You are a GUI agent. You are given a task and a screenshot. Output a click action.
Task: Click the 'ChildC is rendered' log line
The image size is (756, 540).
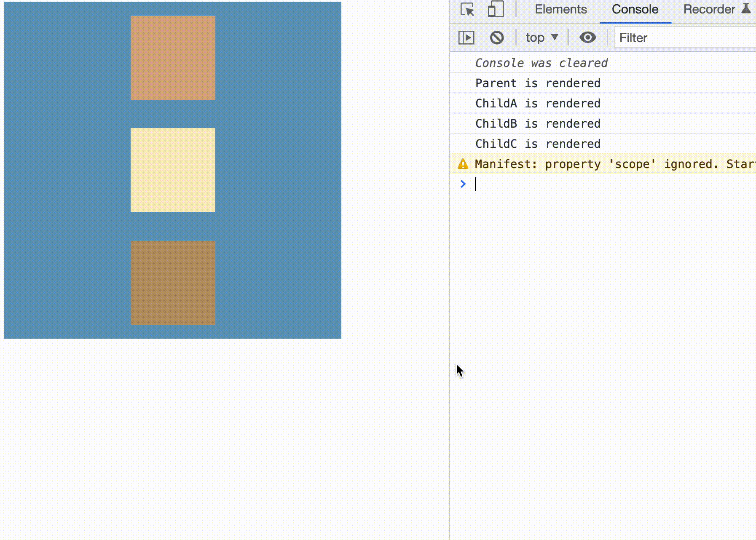coord(538,144)
